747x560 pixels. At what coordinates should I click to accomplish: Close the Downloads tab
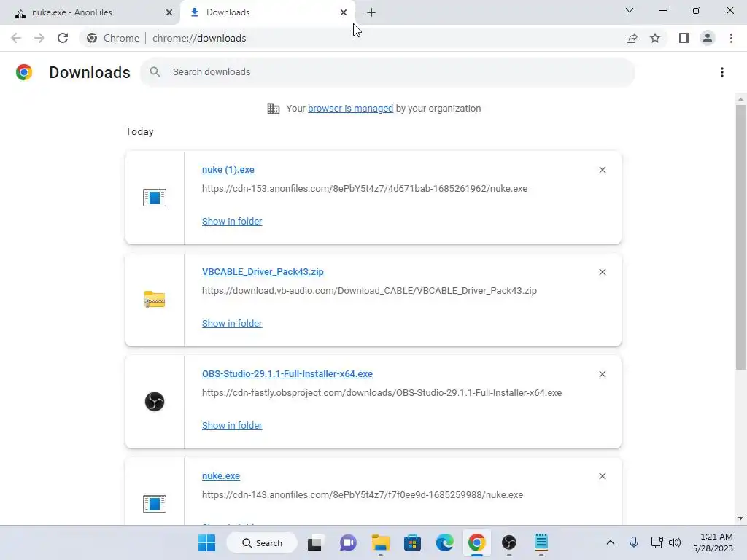coord(344,12)
